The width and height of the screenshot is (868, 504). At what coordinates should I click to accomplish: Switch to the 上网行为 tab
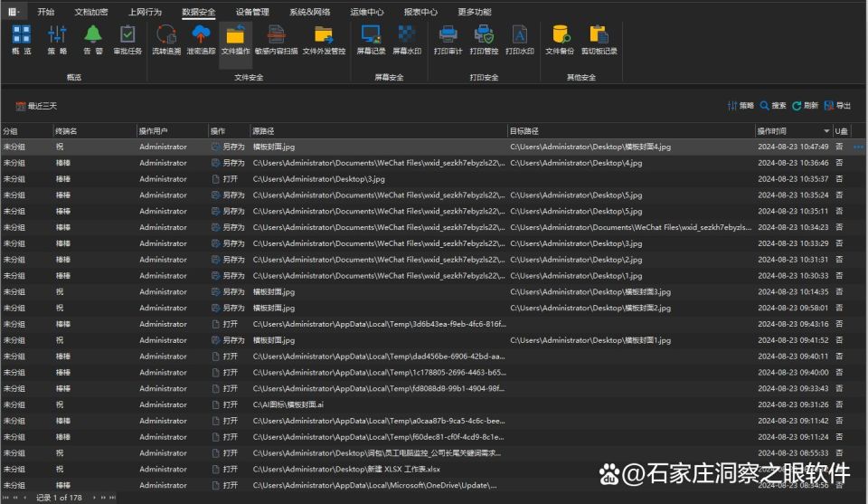coord(145,12)
